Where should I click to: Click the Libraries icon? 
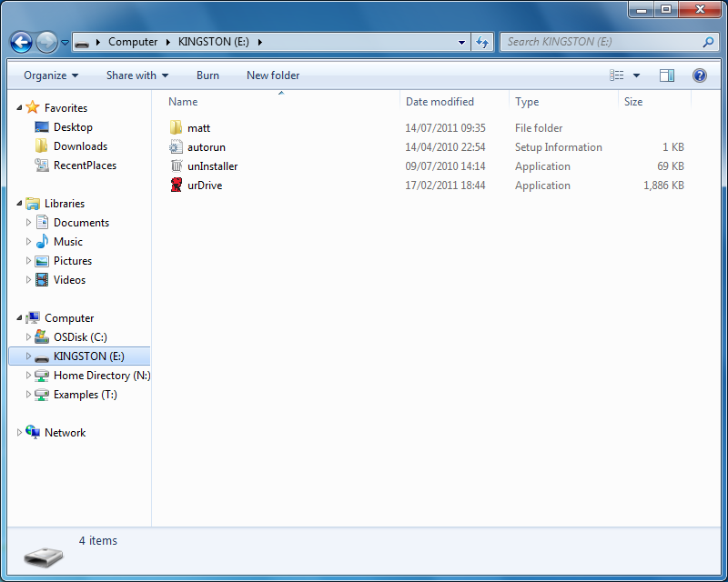tap(33, 204)
